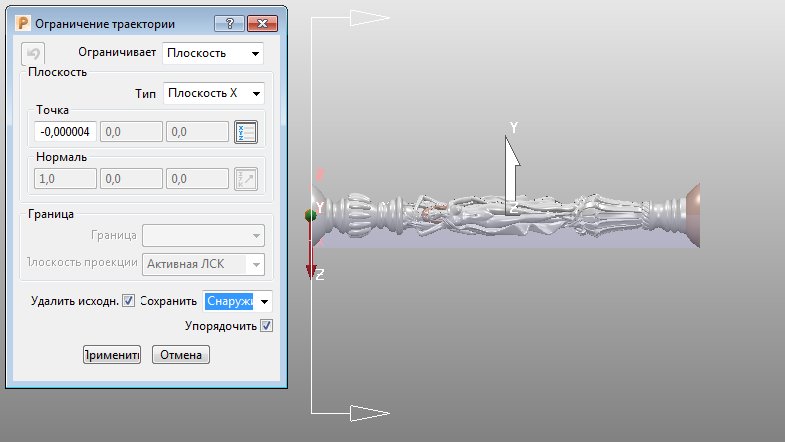This screenshot has height=442, width=785.
Task: Open the point coordinates XYZ picker icon
Action: 246,132
